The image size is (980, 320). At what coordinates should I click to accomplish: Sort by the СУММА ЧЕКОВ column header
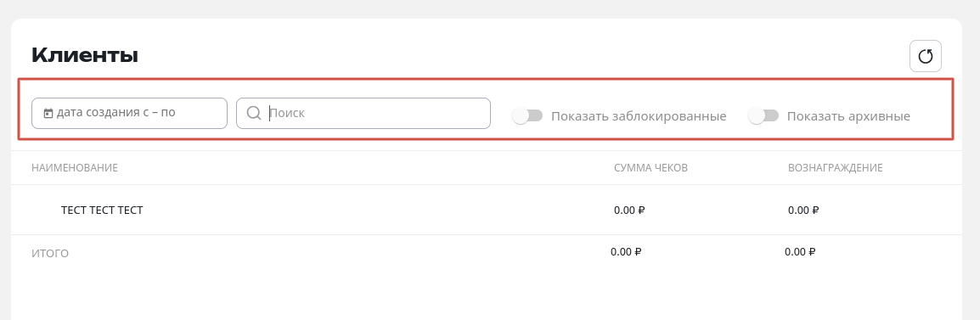tap(651, 167)
